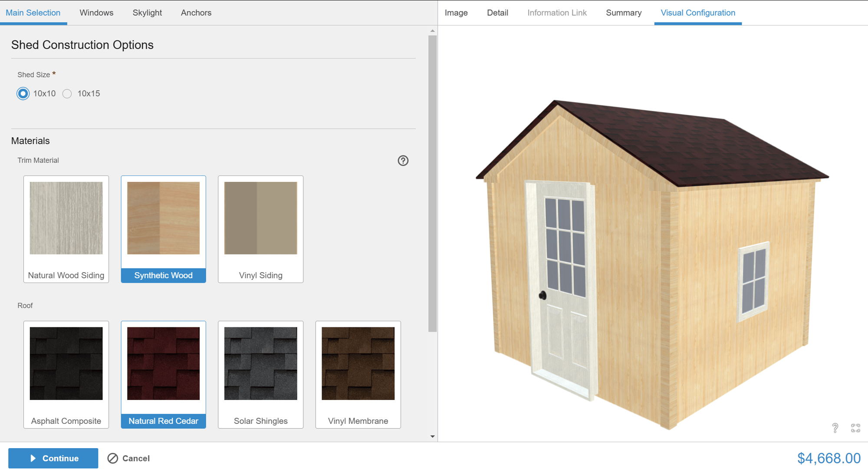
Task: Click the Cancel prohibition icon
Action: (x=113, y=458)
